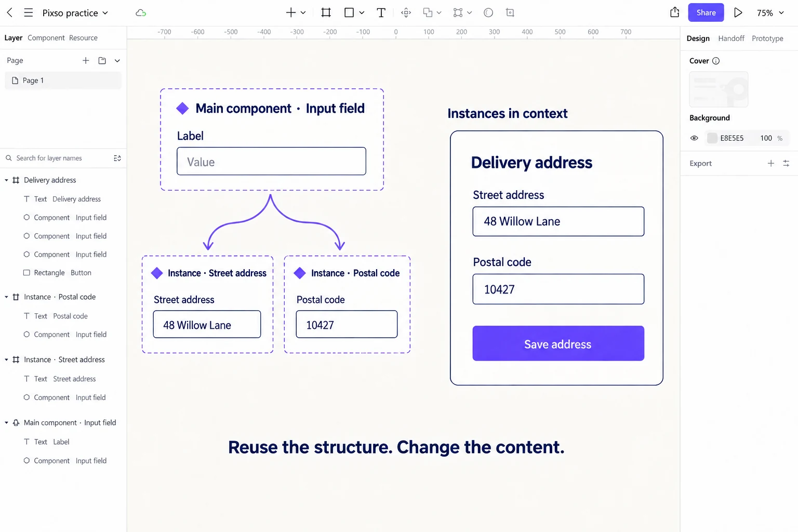Click the component creation tool icon
The width and height of the screenshot is (798, 532).
pyautogui.click(x=406, y=12)
